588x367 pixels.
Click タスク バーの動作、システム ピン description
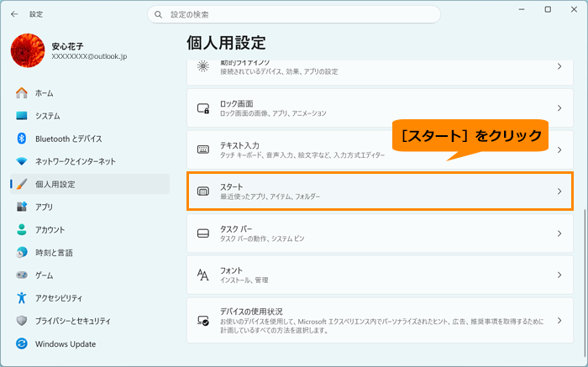tap(262, 239)
